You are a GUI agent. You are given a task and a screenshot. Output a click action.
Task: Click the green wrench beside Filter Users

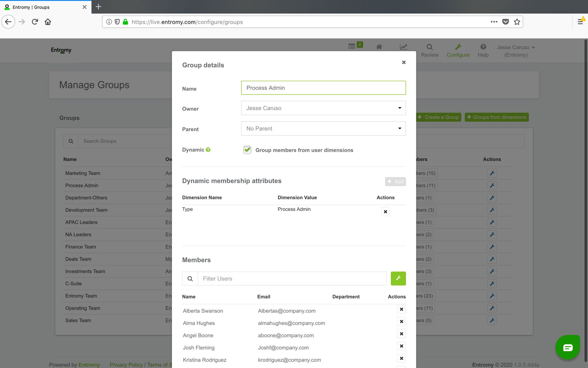398,278
